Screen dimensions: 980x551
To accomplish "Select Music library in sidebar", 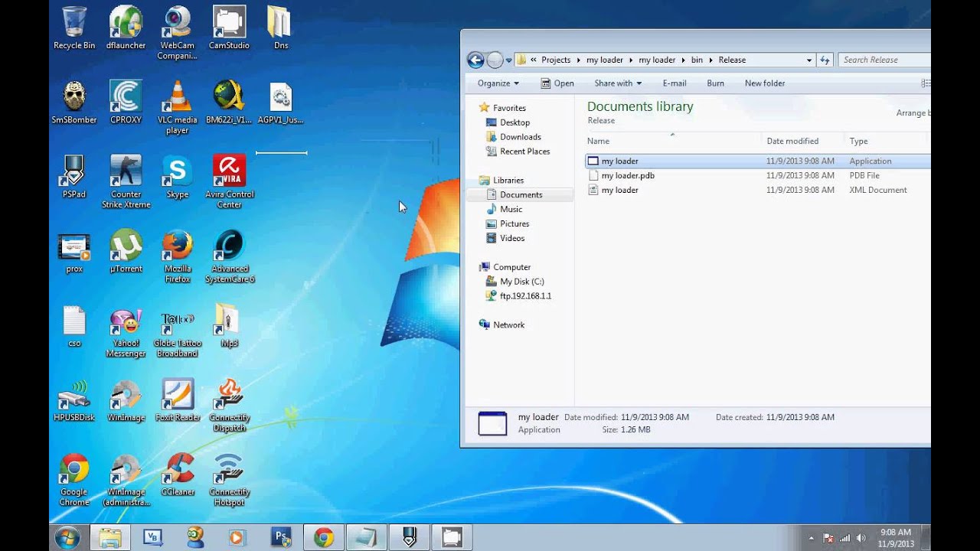I will click(511, 209).
